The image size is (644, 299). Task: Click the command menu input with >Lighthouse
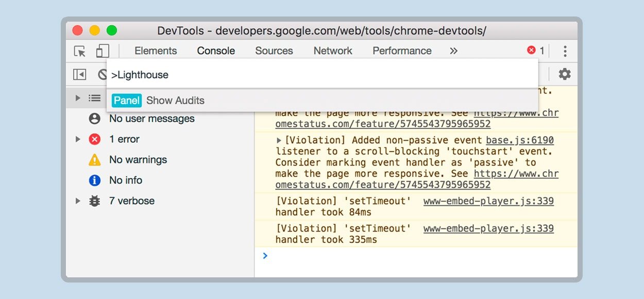pyautogui.click(x=323, y=75)
